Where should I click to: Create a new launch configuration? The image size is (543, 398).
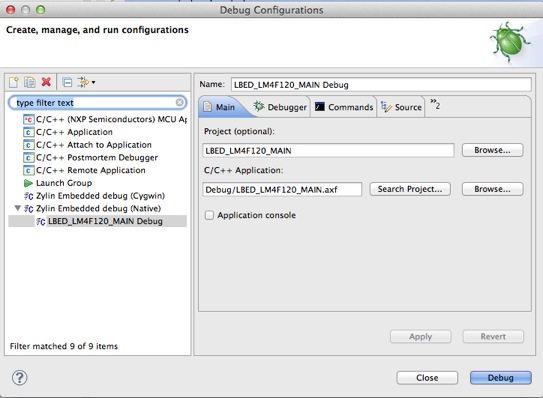(x=14, y=82)
